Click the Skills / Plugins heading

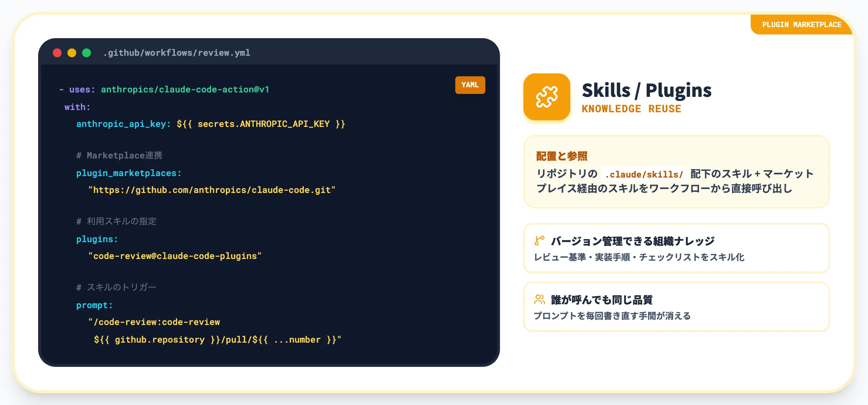tap(647, 90)
